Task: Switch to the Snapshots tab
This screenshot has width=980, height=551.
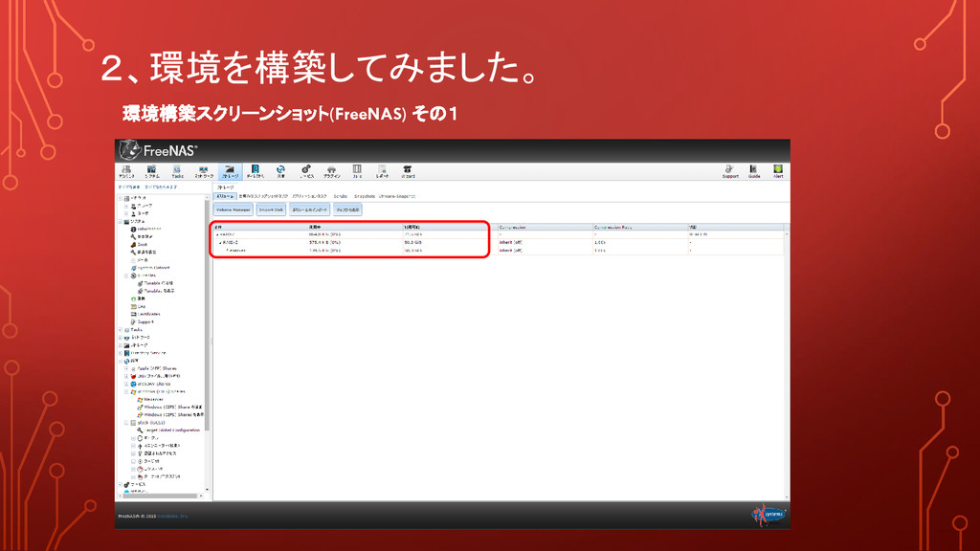Action: point(365,196)
